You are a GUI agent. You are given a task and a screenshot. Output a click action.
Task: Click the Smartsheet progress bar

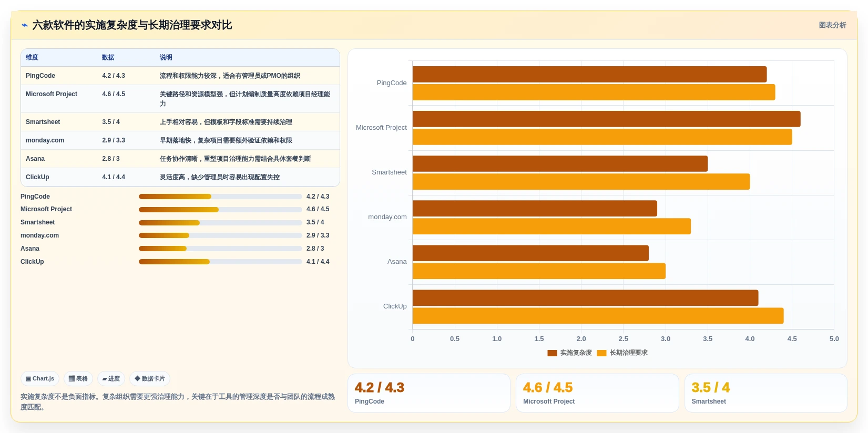220,223
